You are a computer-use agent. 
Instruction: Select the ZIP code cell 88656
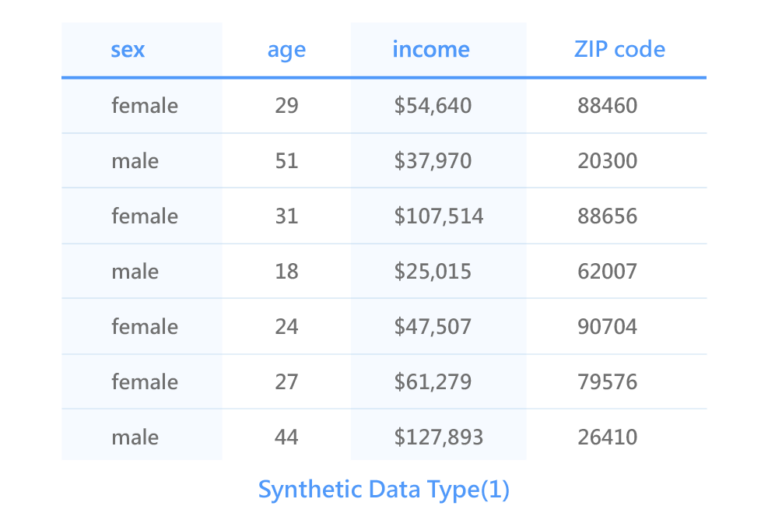pyautogui.click(x=607, y=216)
